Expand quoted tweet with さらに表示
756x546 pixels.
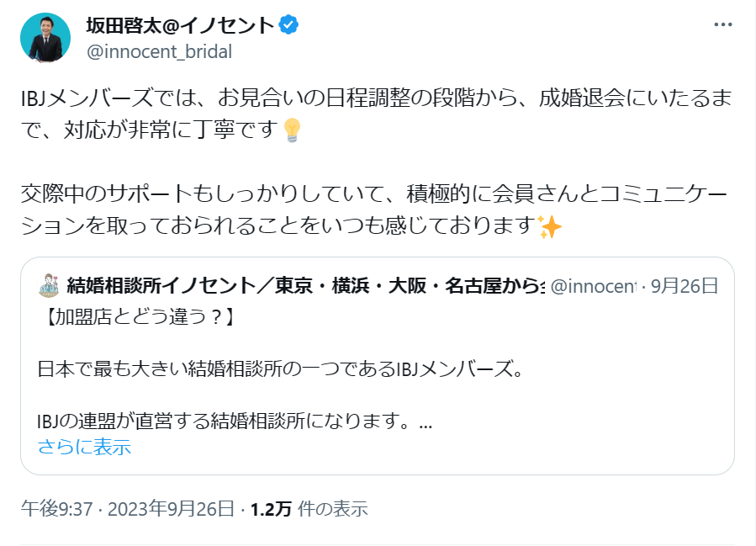pyautogui.click(x=84, y=447)
